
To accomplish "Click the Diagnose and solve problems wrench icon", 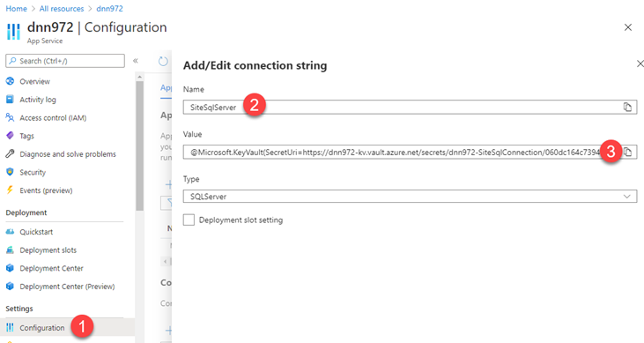I will 10,153.
